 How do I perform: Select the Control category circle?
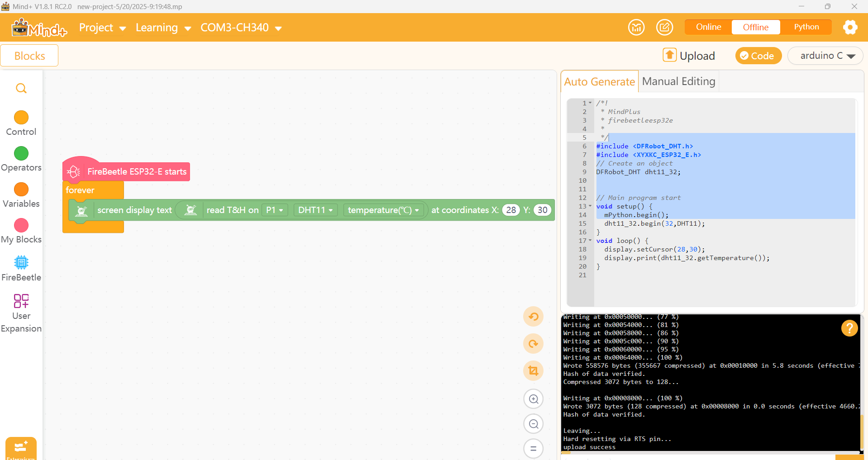click(21, 118)
